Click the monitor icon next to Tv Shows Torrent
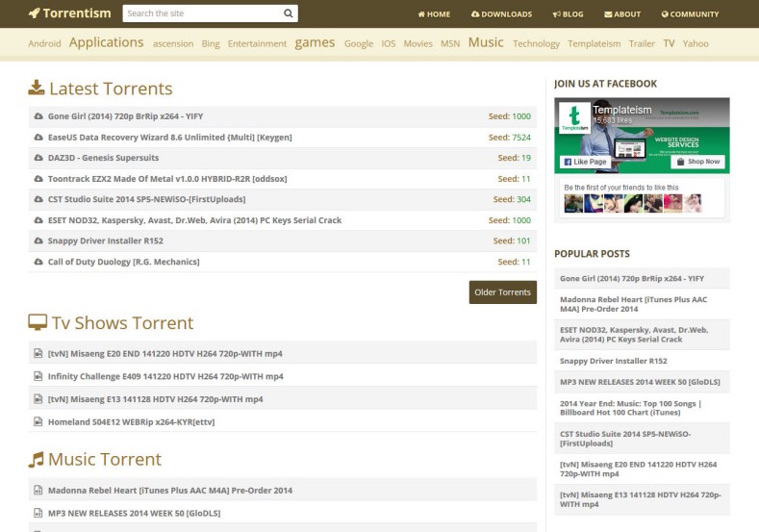 click(38, 322)
